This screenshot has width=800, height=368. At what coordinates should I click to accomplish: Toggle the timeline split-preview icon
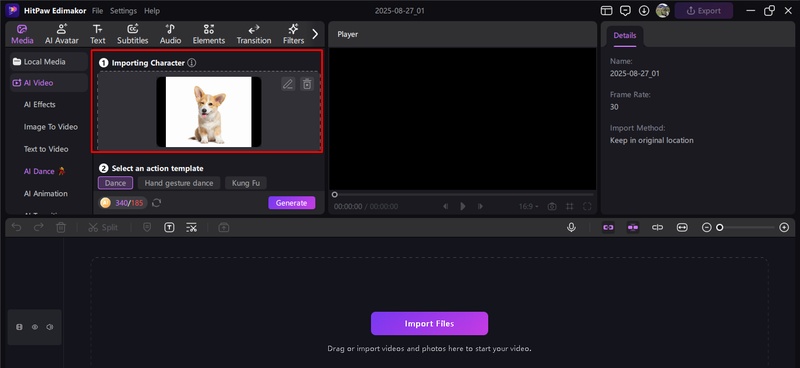pos(658,228)
